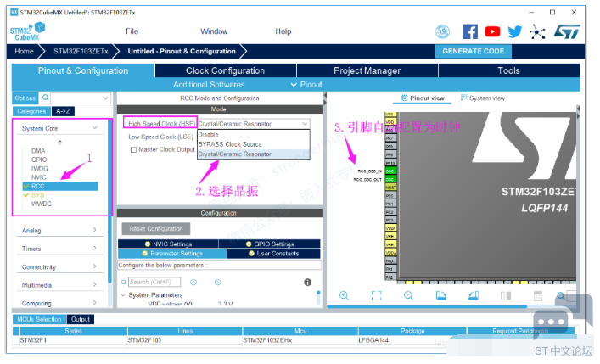Image resolution: width=600 pixels, height=364 pixels.
Task: Expand the Multimedia category
Action: point(94,284)
